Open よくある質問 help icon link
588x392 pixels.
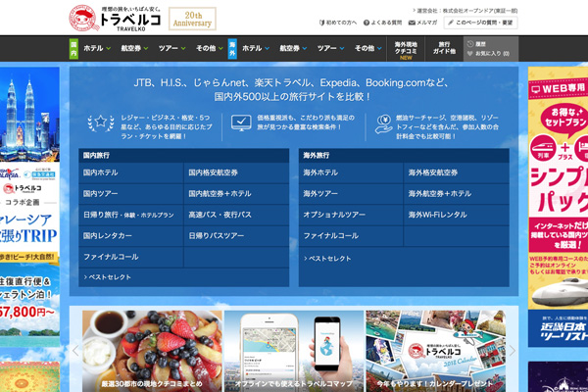[x=382, y=23]
